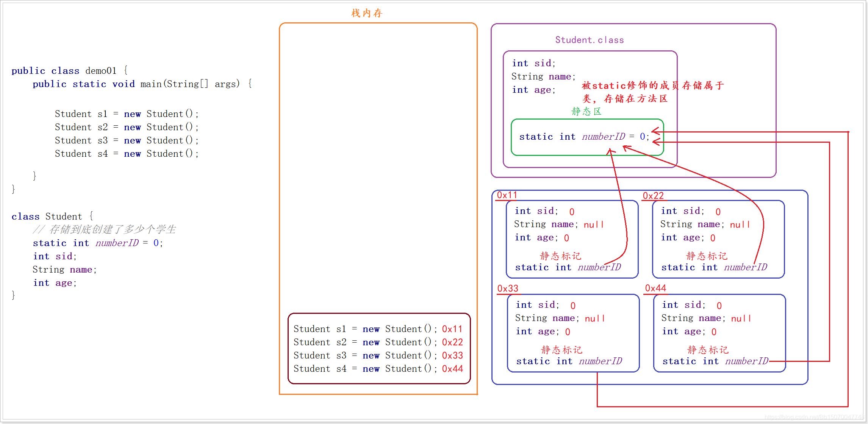This screenshot has width=868, height=424.
Task: Click 'Student s4 = new Student();' in source code
Action: coord(127,154)
